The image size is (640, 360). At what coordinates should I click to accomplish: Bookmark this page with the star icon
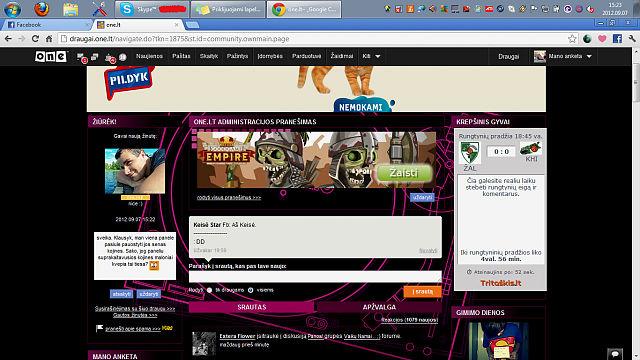pyautogui.click(x=572, y=39)
